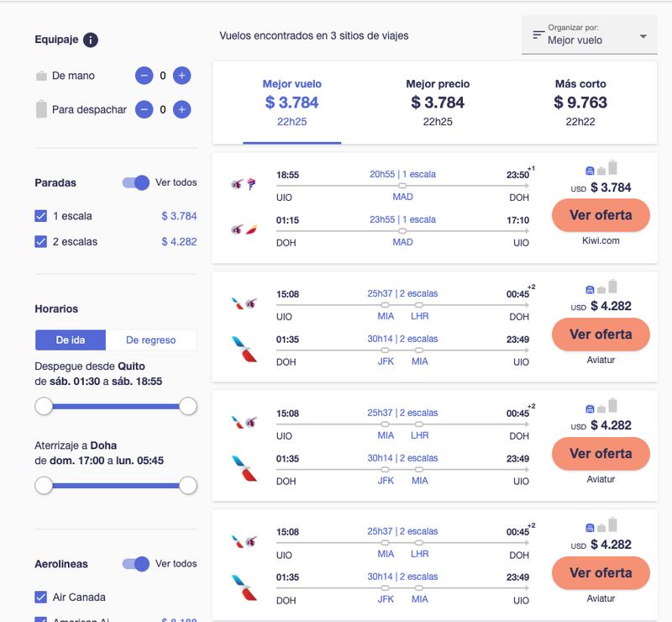Image resolution: width=672 pixels, height=622 pixels.
Task: Decrease Para despachar baggage count
Action: tap(144, 110)
